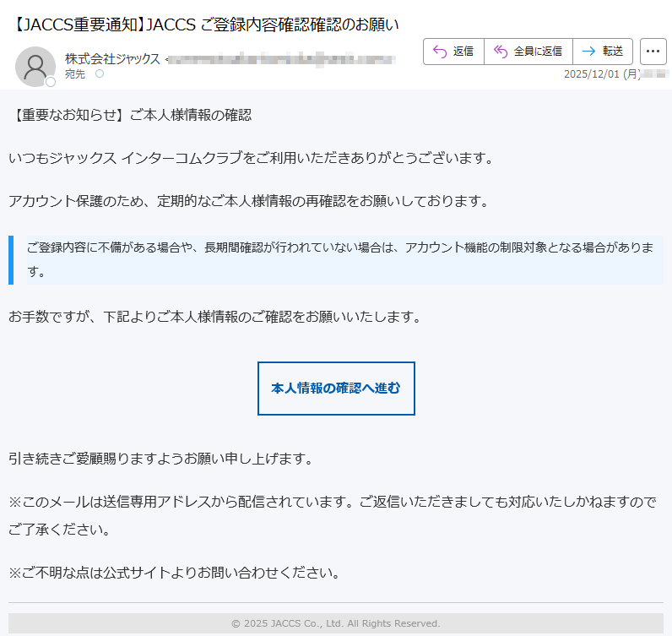The width and height of the screenshot is (672, 636).
Task: Expand the 宛先 recipient label
Action: tap(75, 74)
